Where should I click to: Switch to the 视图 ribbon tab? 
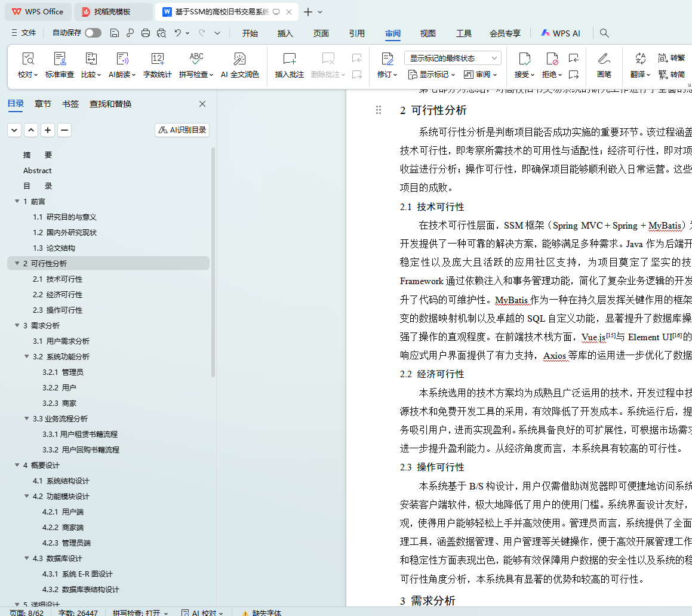tap(427, 33)
